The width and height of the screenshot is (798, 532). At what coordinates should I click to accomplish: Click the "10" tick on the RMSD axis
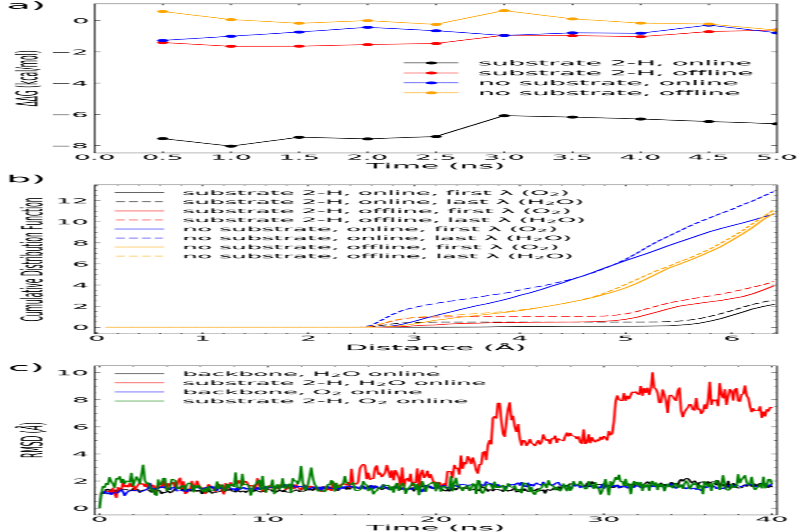(73, 372)
